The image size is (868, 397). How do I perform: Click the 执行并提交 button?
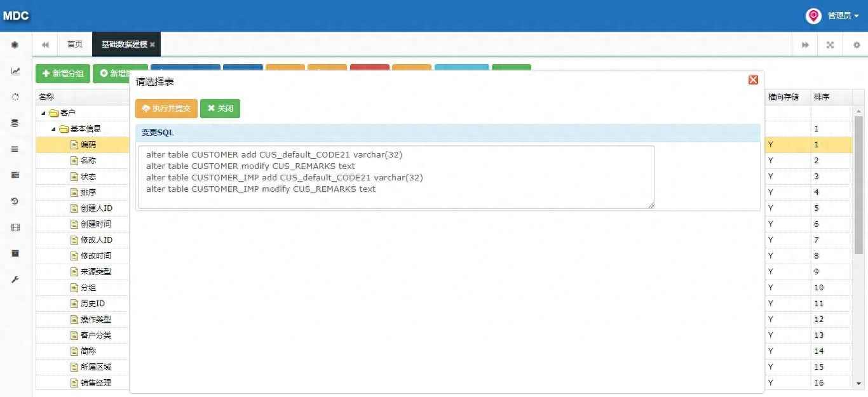click(166, 109)
